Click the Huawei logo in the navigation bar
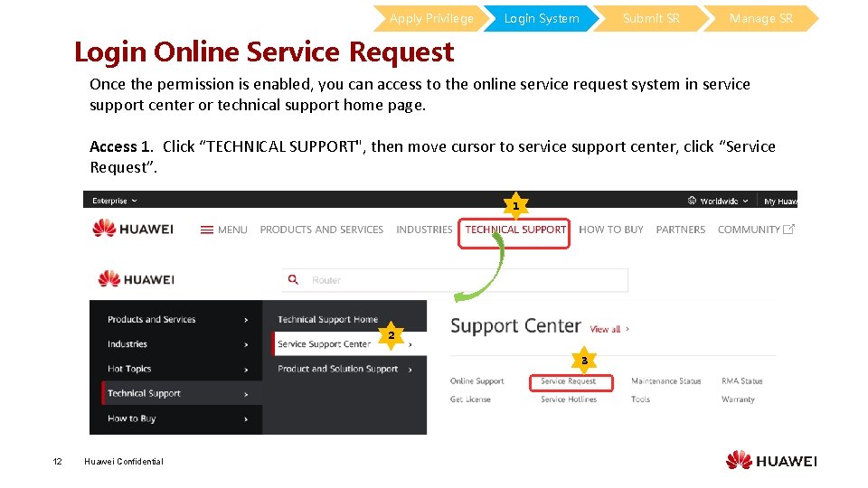Viewport: 868px width, 488px height. (133, 229)
